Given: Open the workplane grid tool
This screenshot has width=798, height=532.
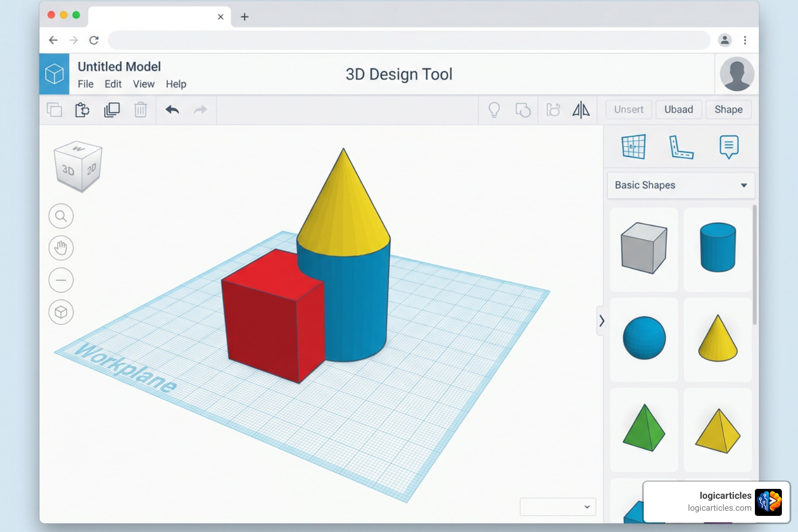Looking at the screenshot, I should [634, 147].
